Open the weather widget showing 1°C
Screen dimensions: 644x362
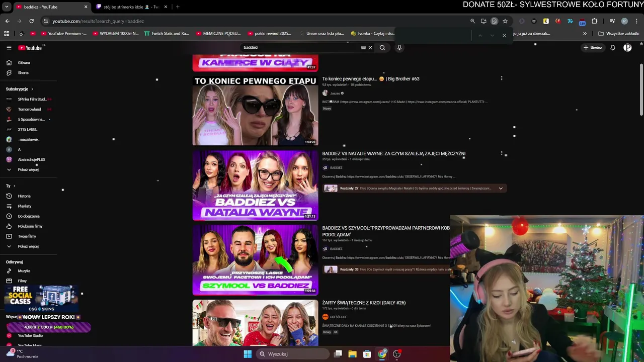click(x=23, y=354)
